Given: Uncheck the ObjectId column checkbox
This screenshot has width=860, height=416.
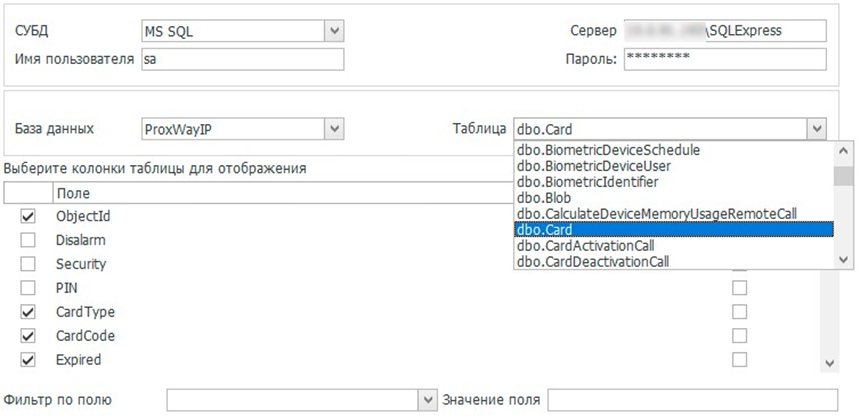Looking at the screenshot, I should coord(28,216).
